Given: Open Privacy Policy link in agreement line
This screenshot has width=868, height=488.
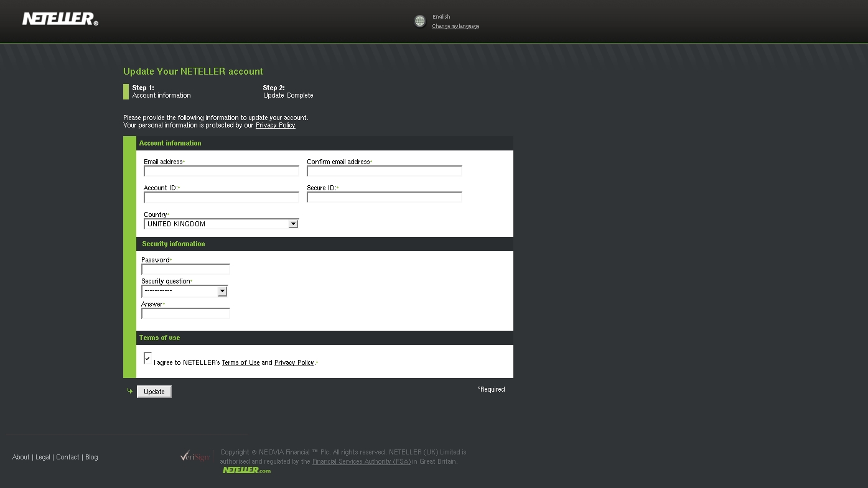Looking at the screenshot, I should click(294, 362).
